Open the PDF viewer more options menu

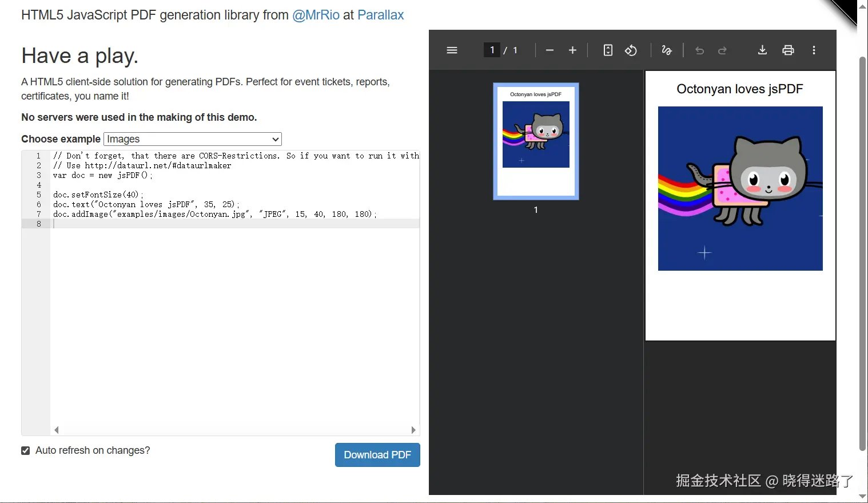(x=814, y=50)
